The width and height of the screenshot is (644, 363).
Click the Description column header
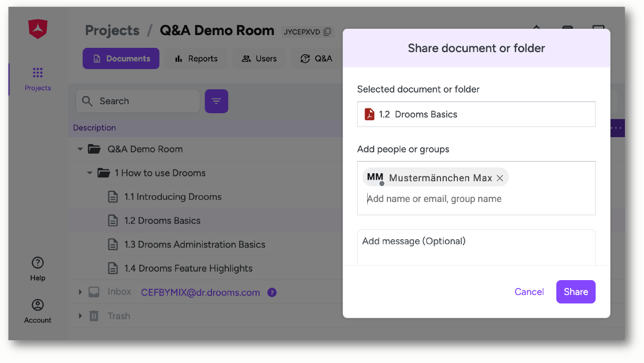tap(95, 128)
